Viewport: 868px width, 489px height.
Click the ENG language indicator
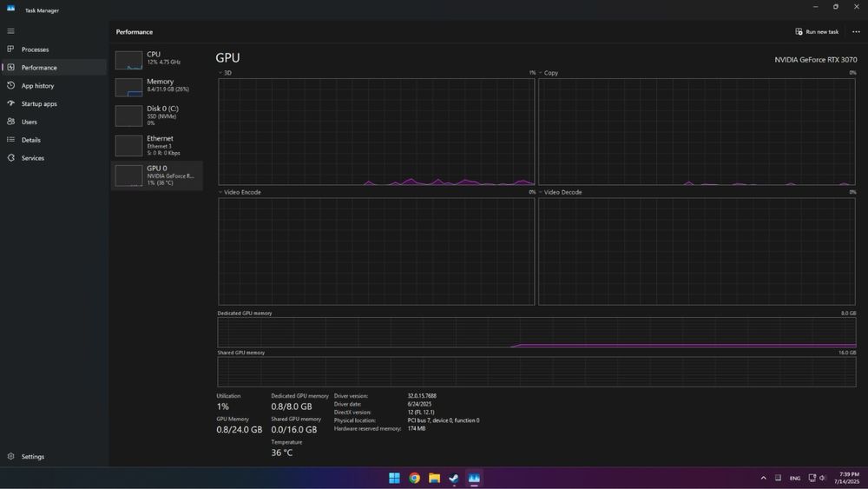tap(795, 478)
